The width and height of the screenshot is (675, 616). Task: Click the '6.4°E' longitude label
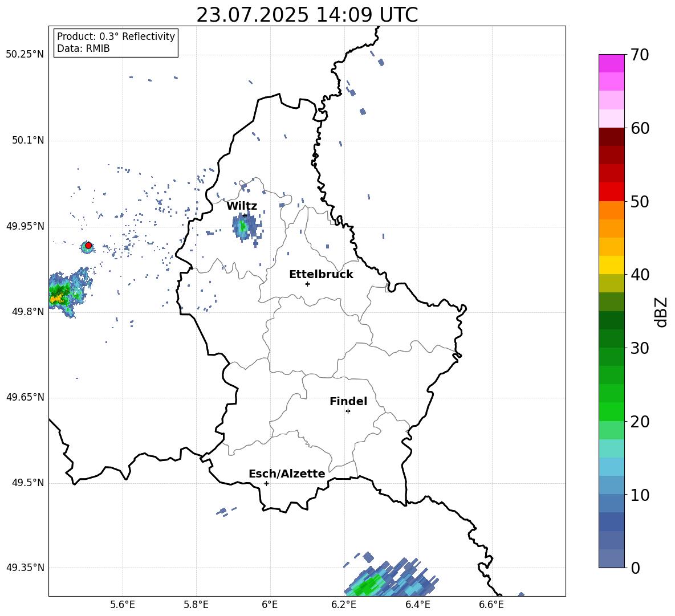pyautogui.click(x=417, y=605)
